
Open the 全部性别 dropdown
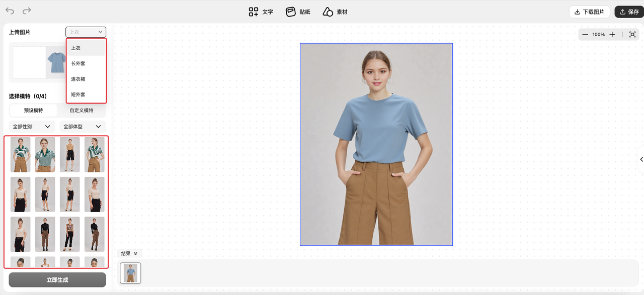[x=32, y=127]
